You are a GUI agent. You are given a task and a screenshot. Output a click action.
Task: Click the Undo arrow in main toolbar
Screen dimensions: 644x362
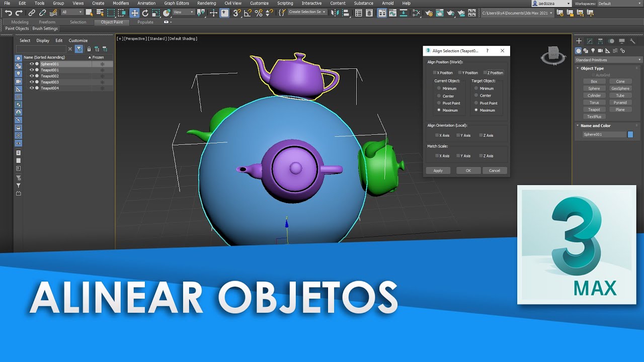click(x=9, y=13)
